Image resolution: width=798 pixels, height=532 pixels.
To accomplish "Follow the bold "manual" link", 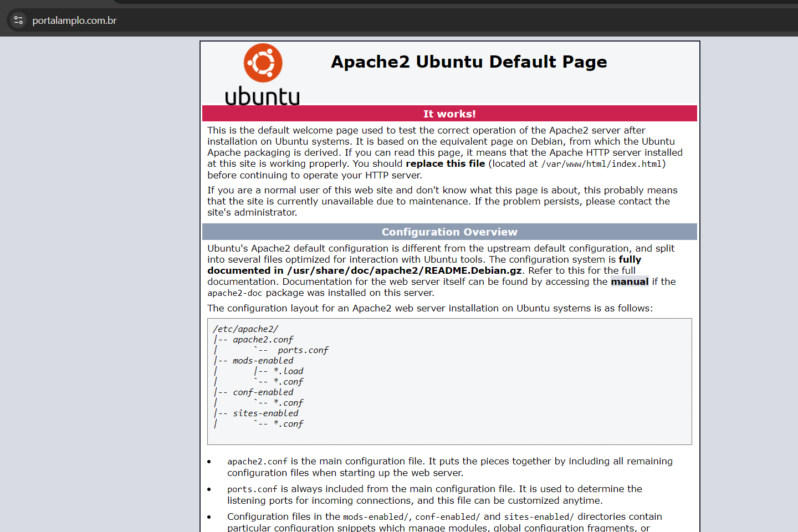I will pyautogui.click(x=630, y=282).
